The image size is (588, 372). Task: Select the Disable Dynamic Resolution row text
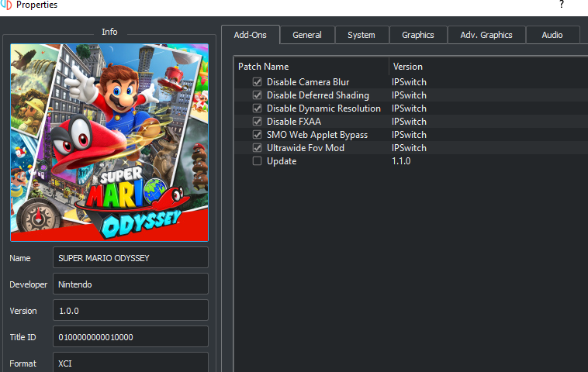pos(323,108)
